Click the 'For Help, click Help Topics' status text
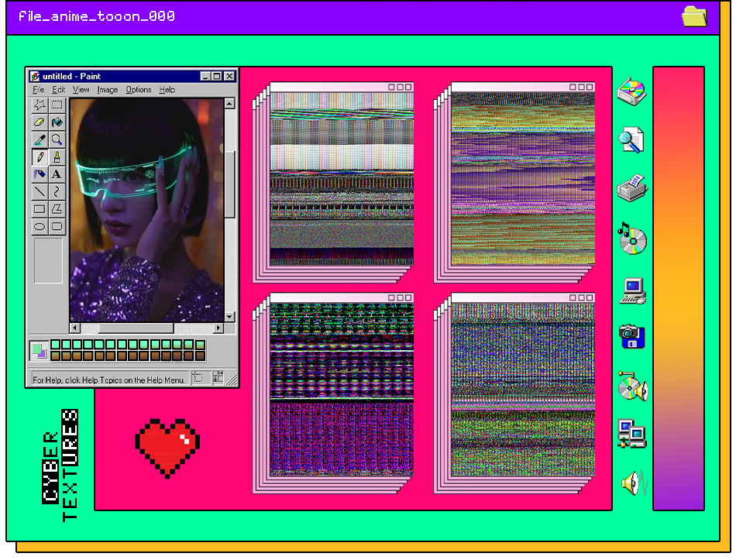This screenshot has height=560, width=736. (x=108, y=380)
